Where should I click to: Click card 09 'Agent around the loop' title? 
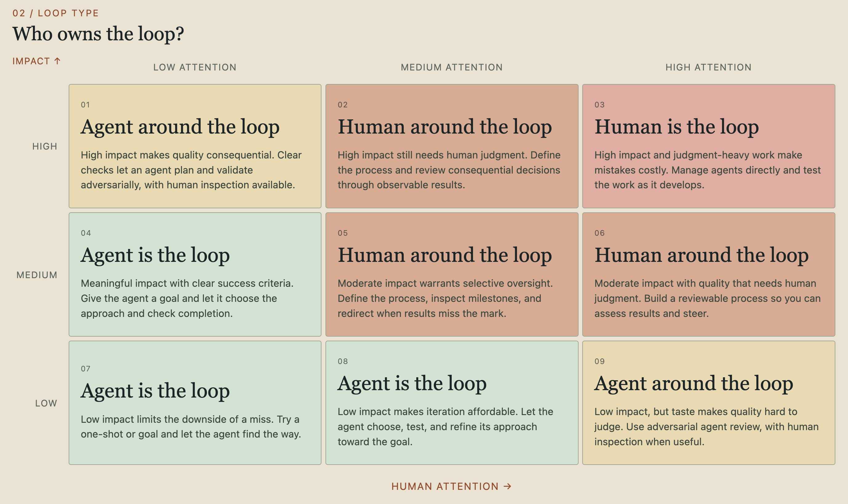pos(694,383)
